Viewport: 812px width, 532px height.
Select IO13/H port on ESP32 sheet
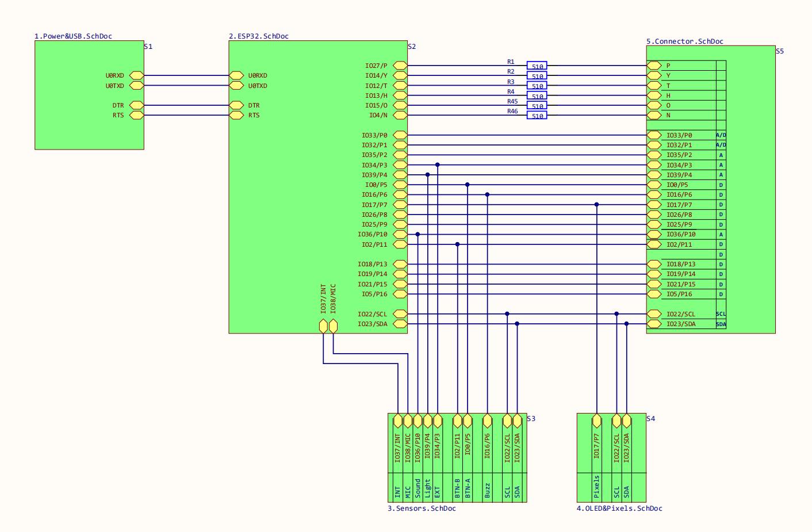click(x=400, y=95)
